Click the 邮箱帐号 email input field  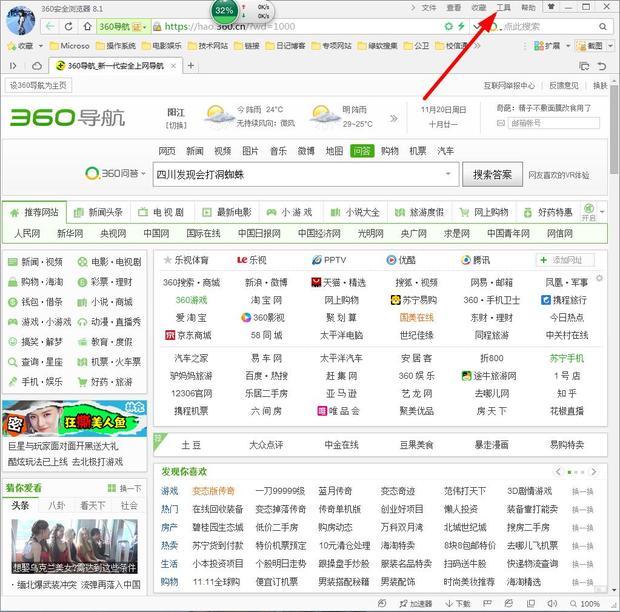point(553,123)
